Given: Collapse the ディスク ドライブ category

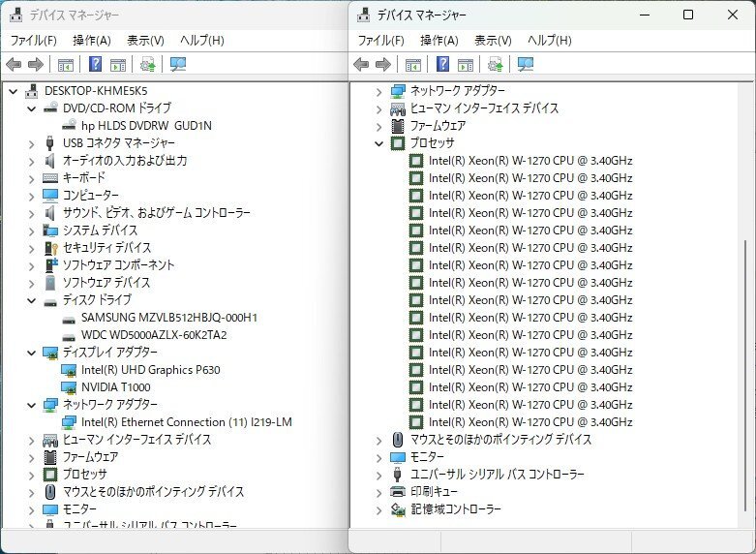Looking at the screenshot, I should [31, 300].
